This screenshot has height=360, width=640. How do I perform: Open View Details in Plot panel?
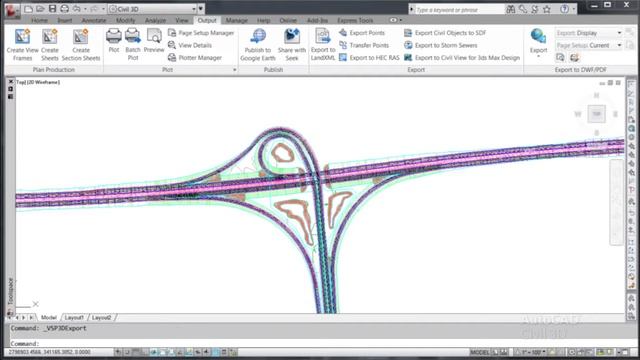click(x=190, y=45)
